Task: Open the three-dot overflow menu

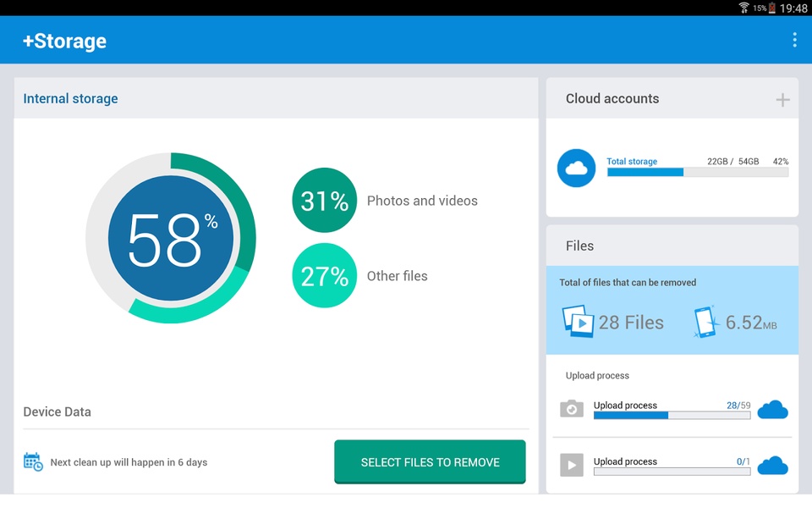Action: (794, 40)
